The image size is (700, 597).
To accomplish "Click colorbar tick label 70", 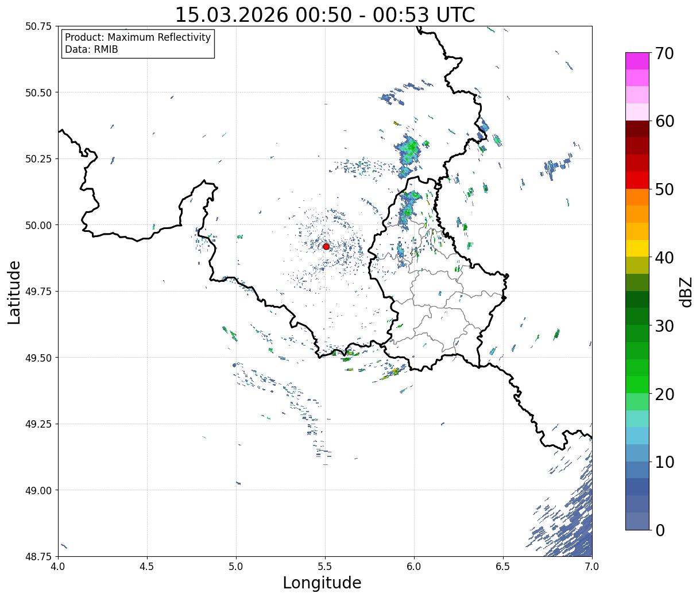I will 664,53.
